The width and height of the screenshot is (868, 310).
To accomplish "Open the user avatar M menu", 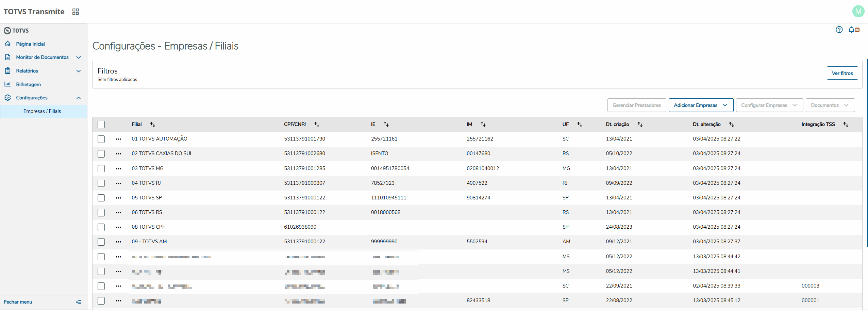I will tap(858, 12).
